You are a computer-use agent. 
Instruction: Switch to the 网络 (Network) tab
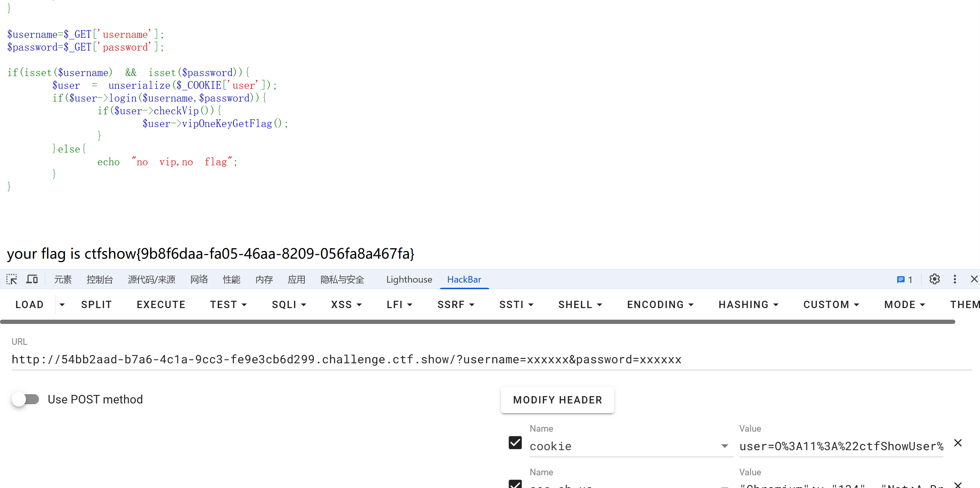coord(199,280)
